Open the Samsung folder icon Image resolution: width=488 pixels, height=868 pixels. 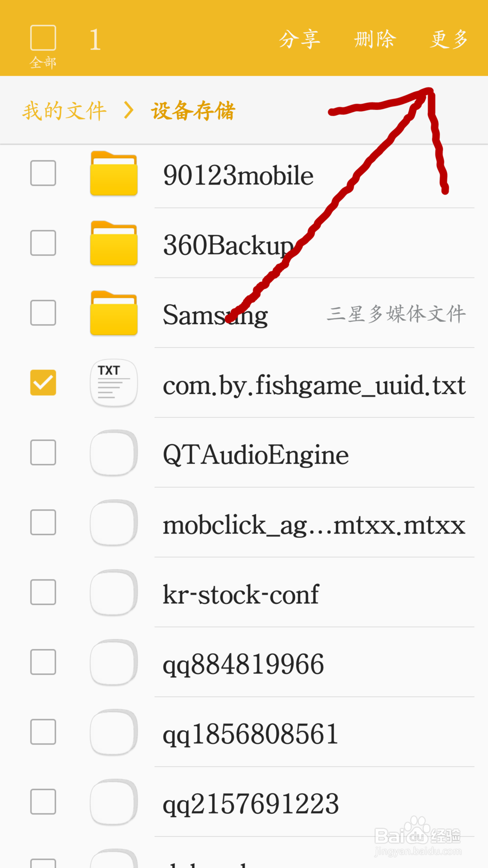[114, 313]
